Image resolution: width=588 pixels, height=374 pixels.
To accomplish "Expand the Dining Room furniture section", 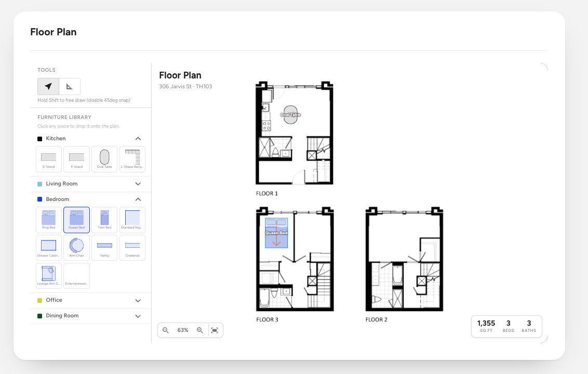I will [138, 316].
